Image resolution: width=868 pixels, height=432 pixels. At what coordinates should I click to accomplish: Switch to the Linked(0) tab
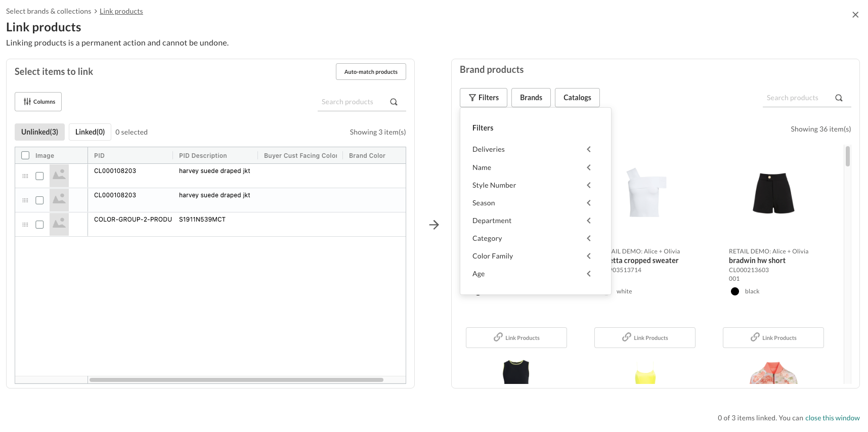(90, 132)
